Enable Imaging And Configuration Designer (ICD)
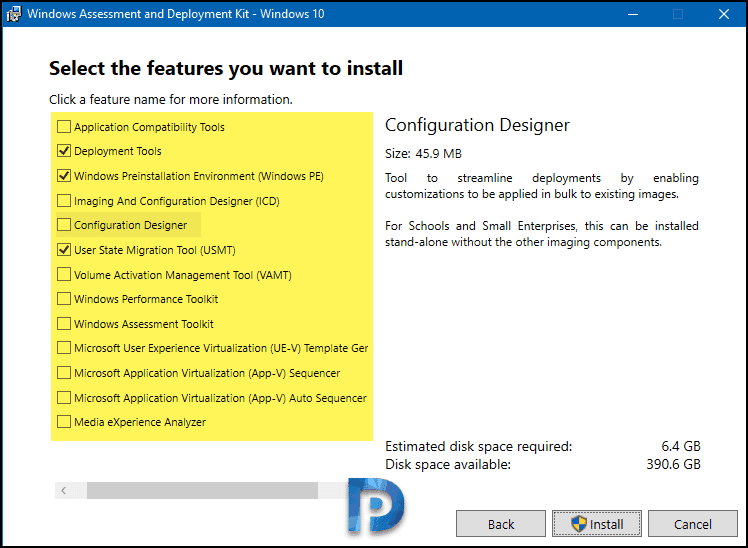The width and height of the screenshot is (748, 548). click(x=63, y=200)
